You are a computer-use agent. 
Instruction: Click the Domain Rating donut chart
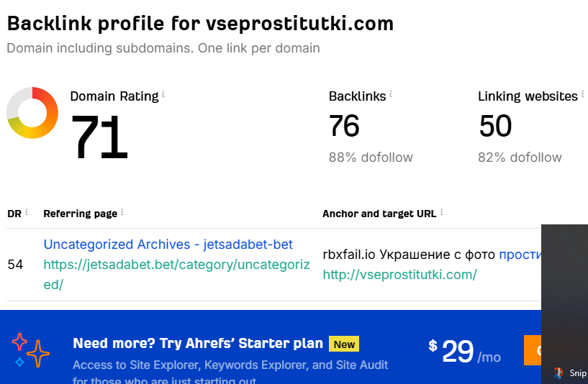pos(32,113)
